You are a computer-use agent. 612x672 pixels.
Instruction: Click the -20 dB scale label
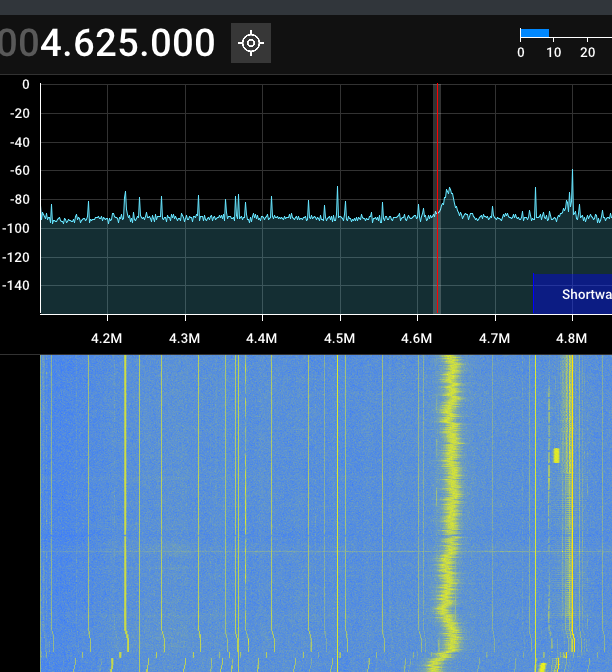(x=20, y=114)
